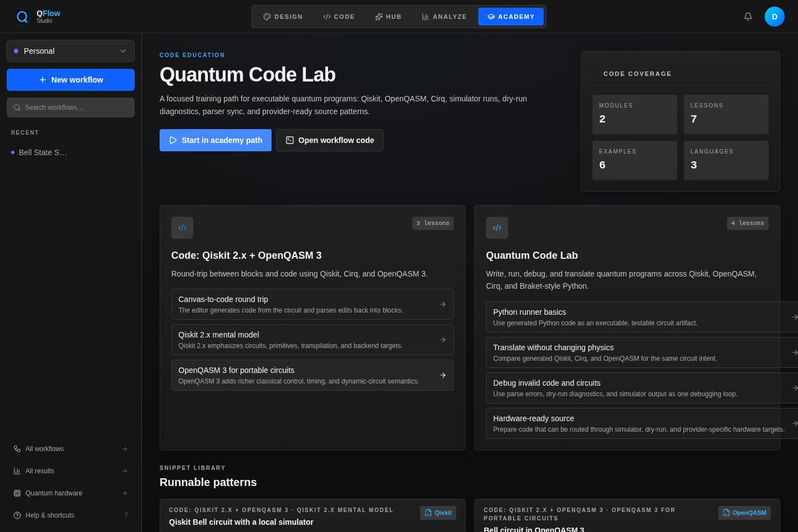Screen dimensions: 798x532
Task: Click the search magnifier icon in sidebar
Action: click(17, 108)
